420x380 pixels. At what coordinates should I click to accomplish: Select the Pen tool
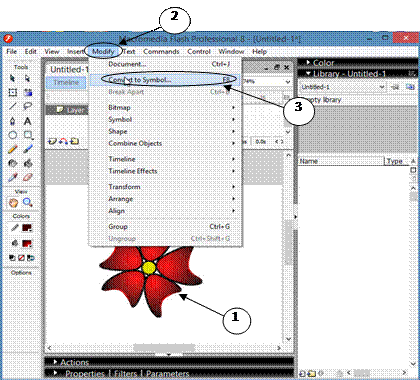point(12,121)
